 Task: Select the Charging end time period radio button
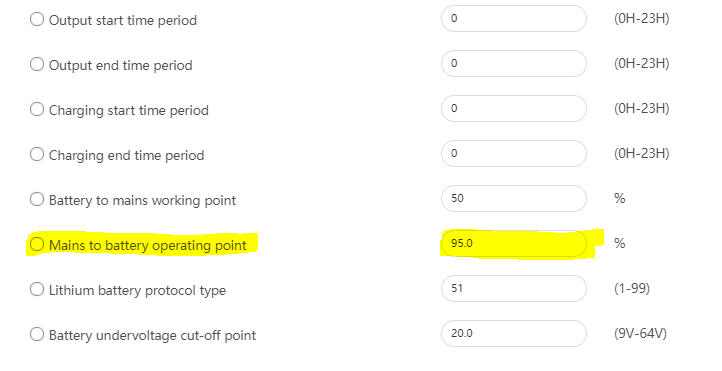point(37,154)
